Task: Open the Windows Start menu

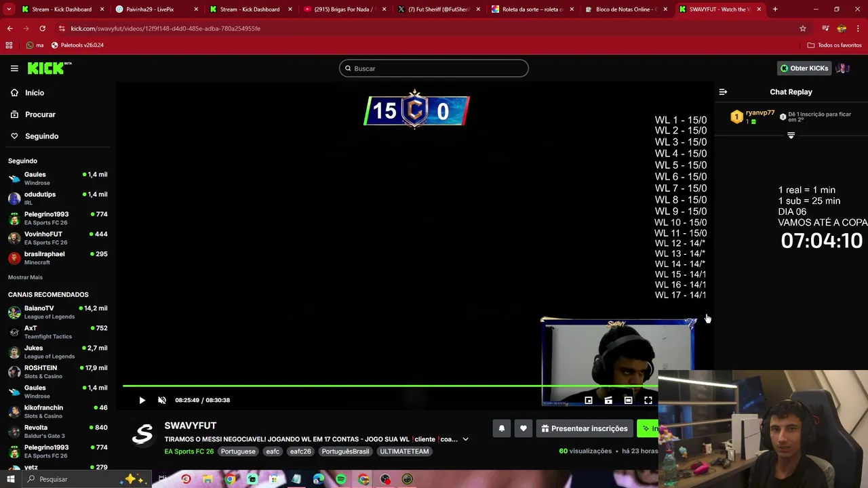Action: tap(10, 479)
